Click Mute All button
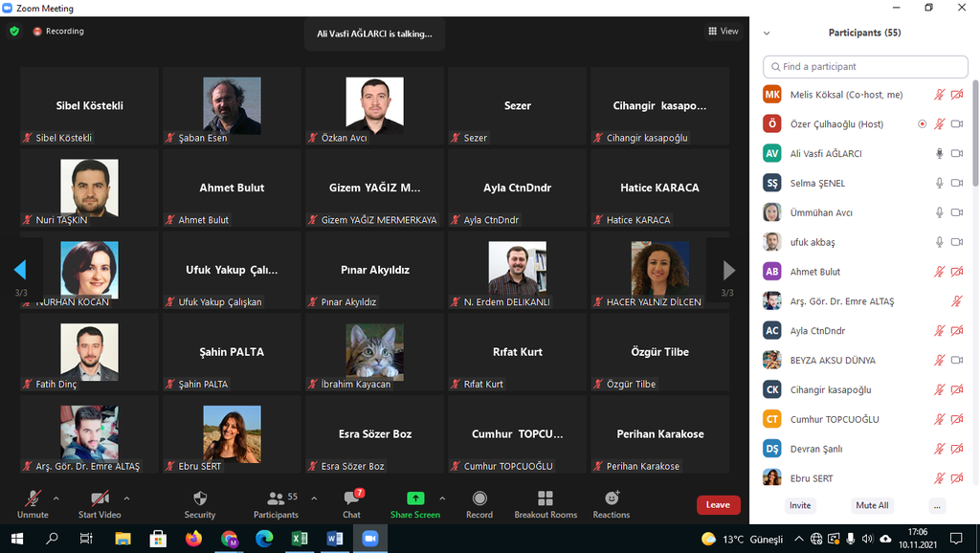 (872, 505)
